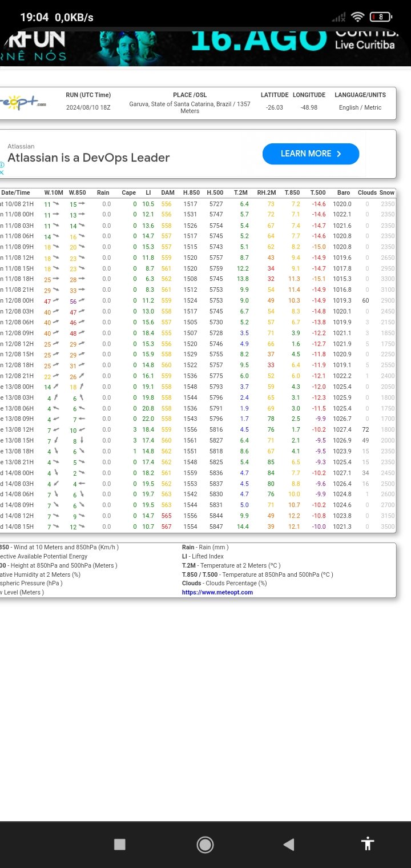Screen dimensions: 411x868
Task: Tap the accessibility person icon in navigation bar
Action: click(368, 844)
